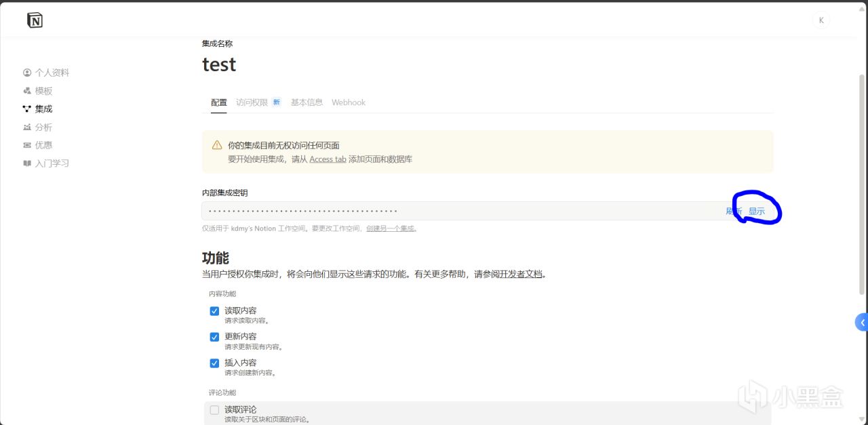Open the 创建另一个集成 link
The image size is (868, 425).
click(x=391, y=228)
